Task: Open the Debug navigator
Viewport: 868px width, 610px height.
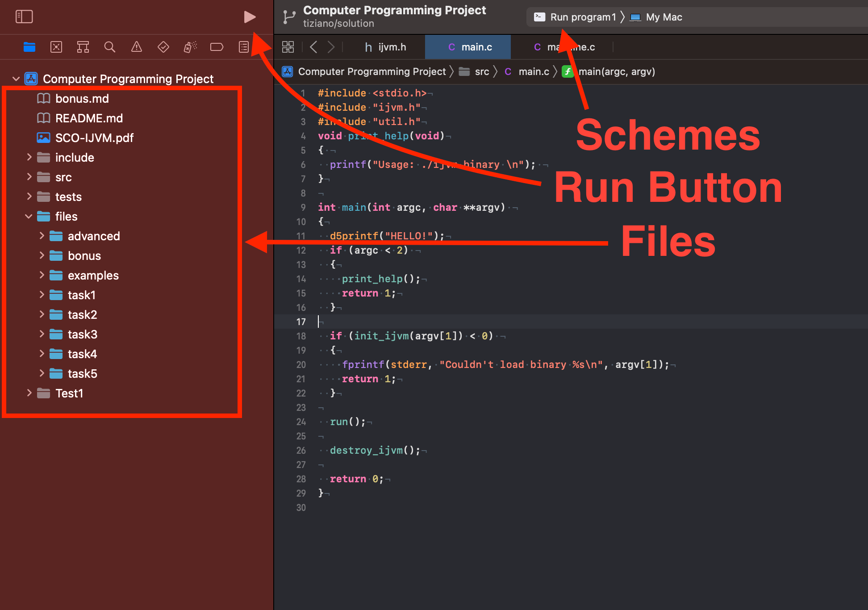Action: (190, 46)
